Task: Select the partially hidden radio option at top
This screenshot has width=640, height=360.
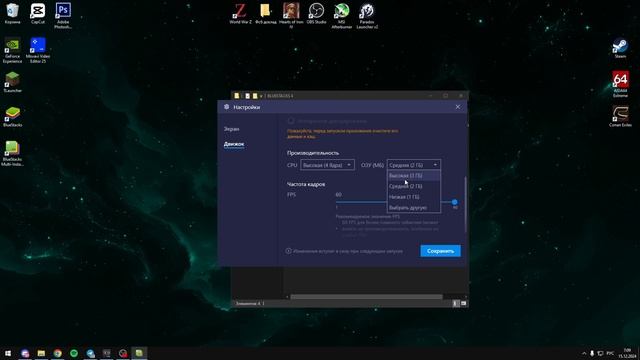Action: (x=291, y=121)
